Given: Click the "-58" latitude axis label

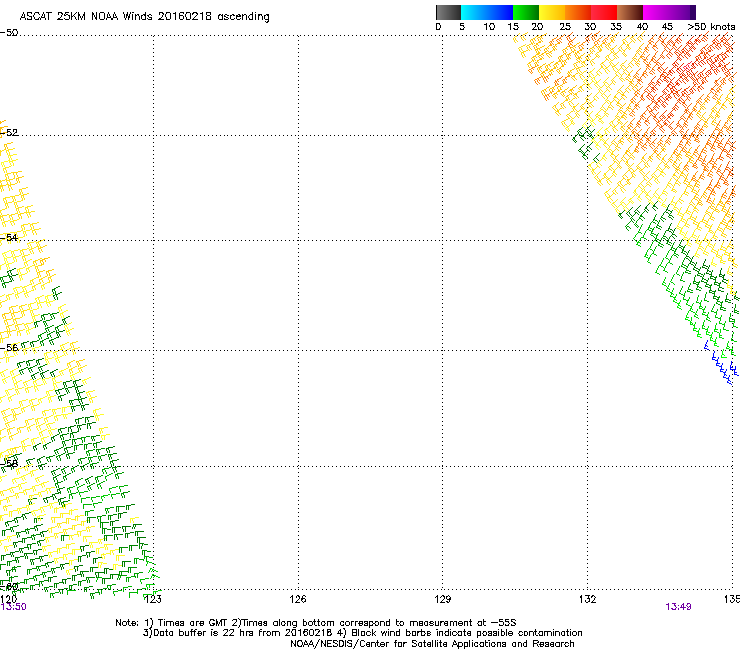Looking at the screenshot, I should (x=9, y=464).
